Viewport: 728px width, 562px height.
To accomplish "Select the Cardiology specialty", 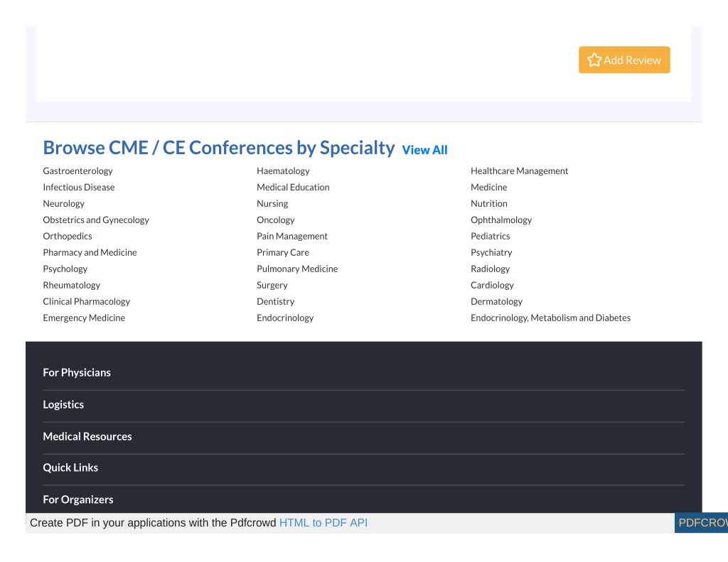I will [x=492, y=286].
